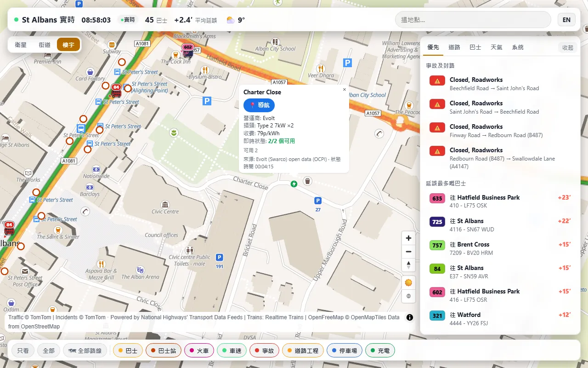Collapse the side panel with 收起
Screen dimensions: 588x368
point(568,47)
